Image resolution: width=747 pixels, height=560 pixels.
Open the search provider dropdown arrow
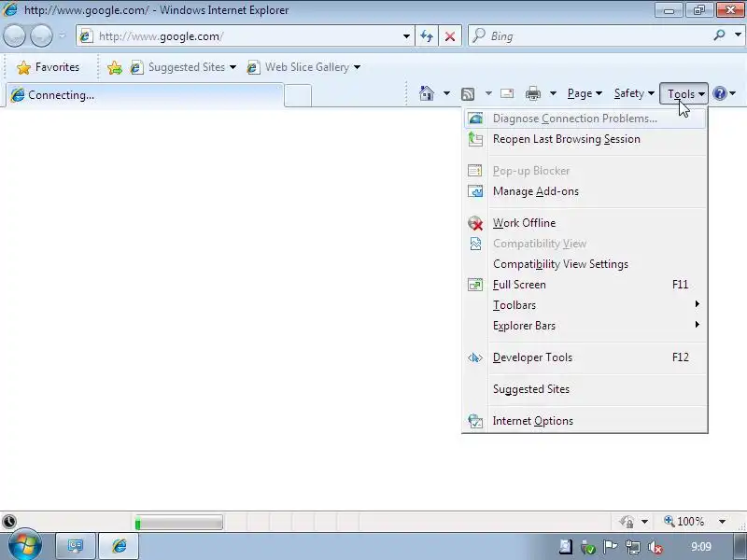click(738, 35)
